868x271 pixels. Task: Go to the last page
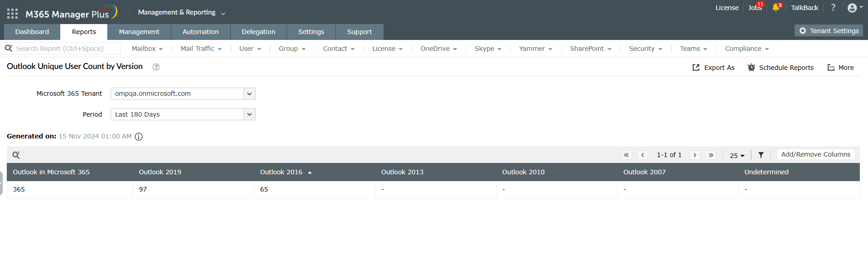point(711,155)
